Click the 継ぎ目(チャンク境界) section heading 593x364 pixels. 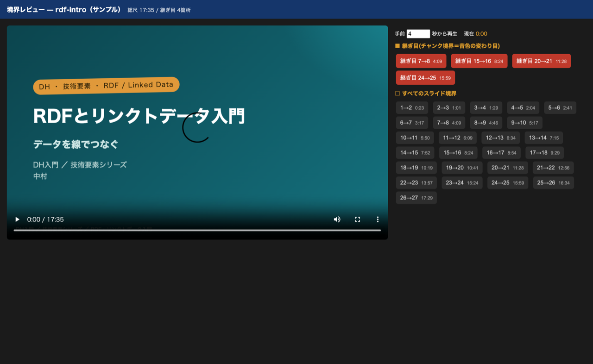pos(447,46)
